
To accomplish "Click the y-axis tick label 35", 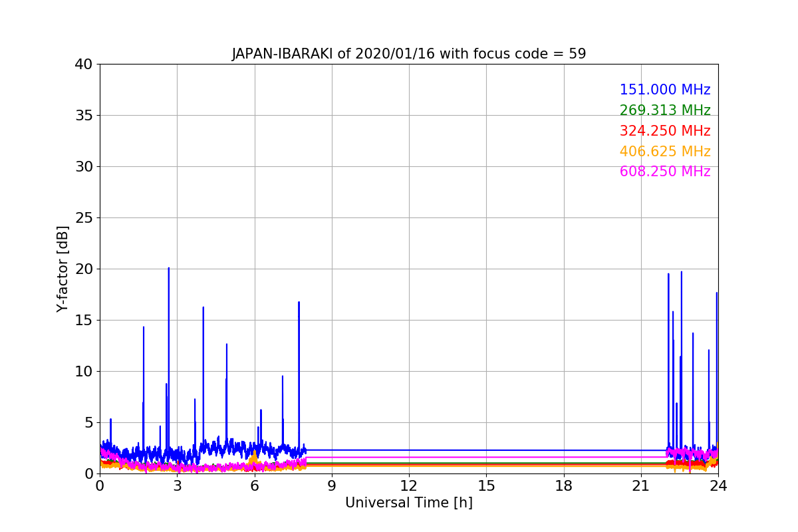I will [x=84, y=116].
